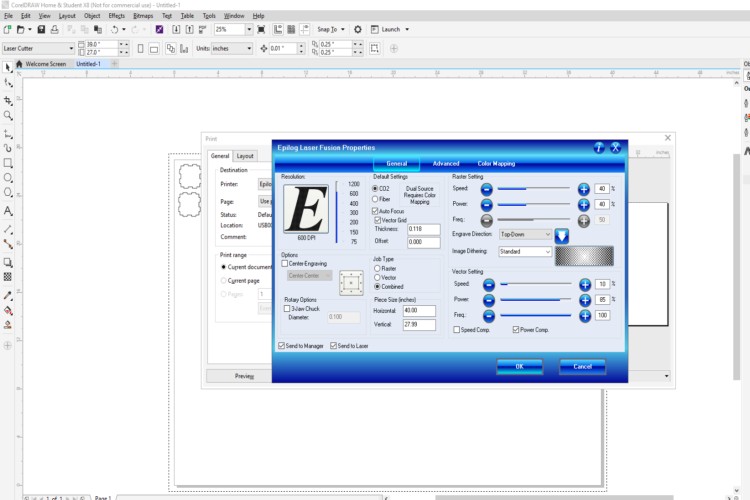750x500 pixels.
Task: Toggle the Vector Grid checkbox
Action: [378, 220]
